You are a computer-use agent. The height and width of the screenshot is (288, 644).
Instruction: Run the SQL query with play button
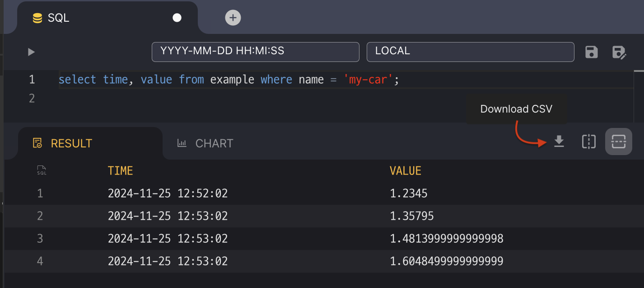(31, 52)
